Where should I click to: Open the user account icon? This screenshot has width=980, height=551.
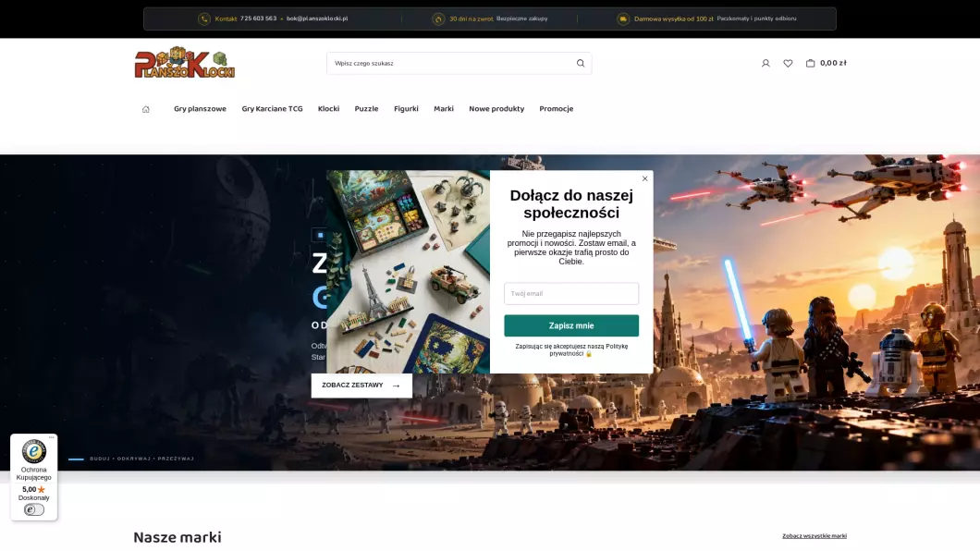tap(765, 63)
